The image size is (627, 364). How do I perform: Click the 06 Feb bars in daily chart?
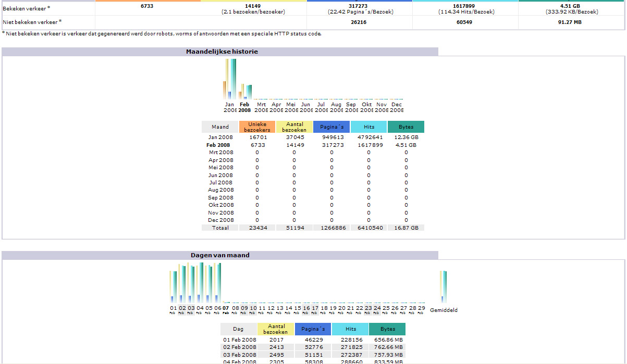point(217,283)
